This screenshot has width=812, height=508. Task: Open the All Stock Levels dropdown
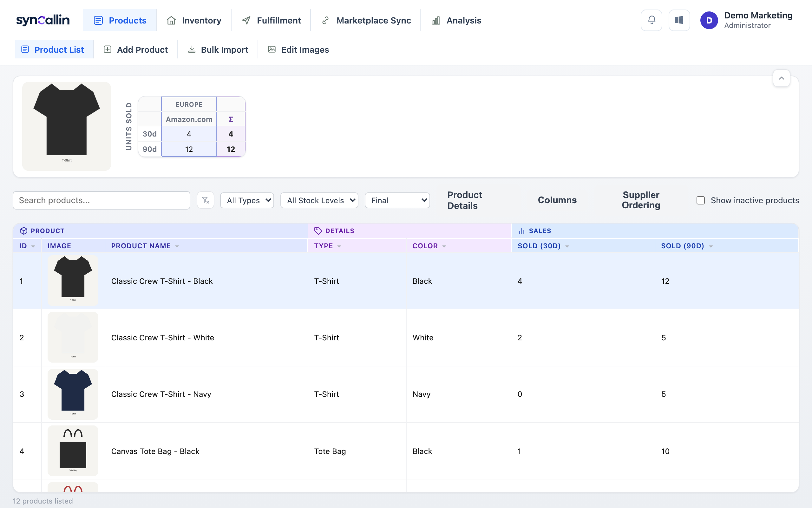click(319, 200)
